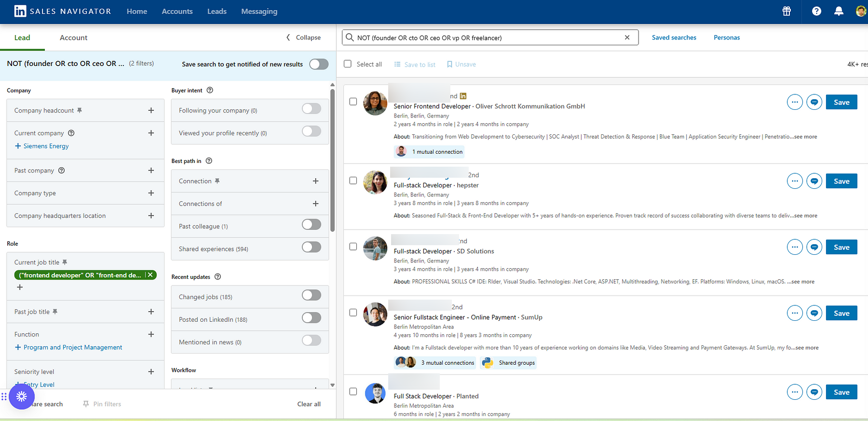Expand Company headcount filter
868x421 pixels.
[x=151, y=110]
